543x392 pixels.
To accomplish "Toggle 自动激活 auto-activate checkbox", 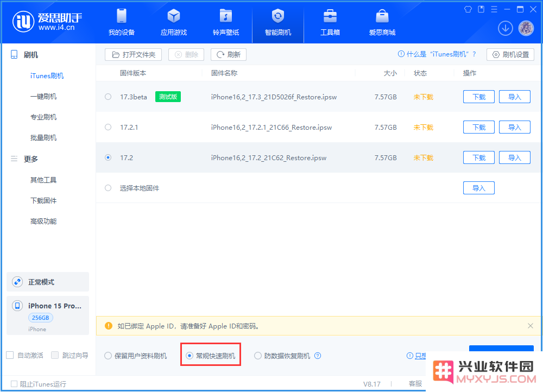I will coord(10,355).
